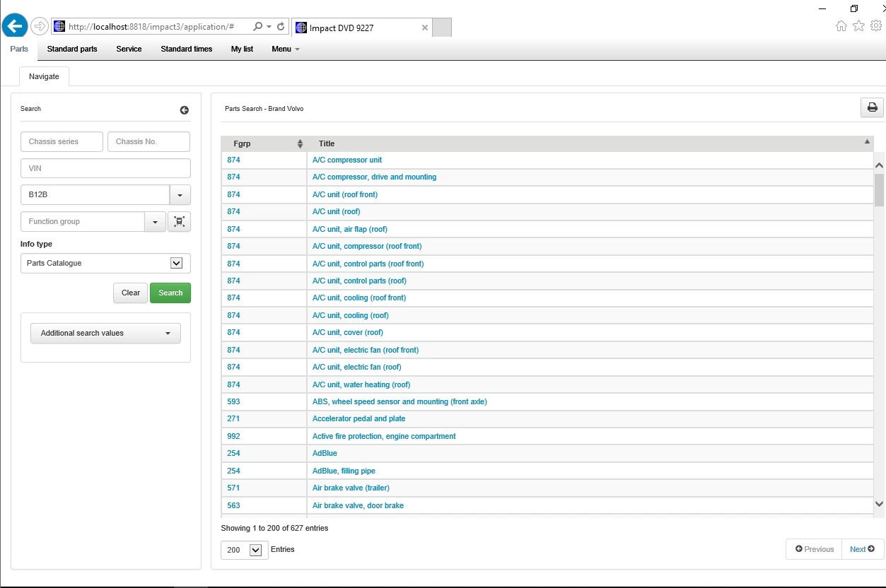Click the results scrollbar down arrow
This screenshot has height=588, width=886.
tap(880, 504)
